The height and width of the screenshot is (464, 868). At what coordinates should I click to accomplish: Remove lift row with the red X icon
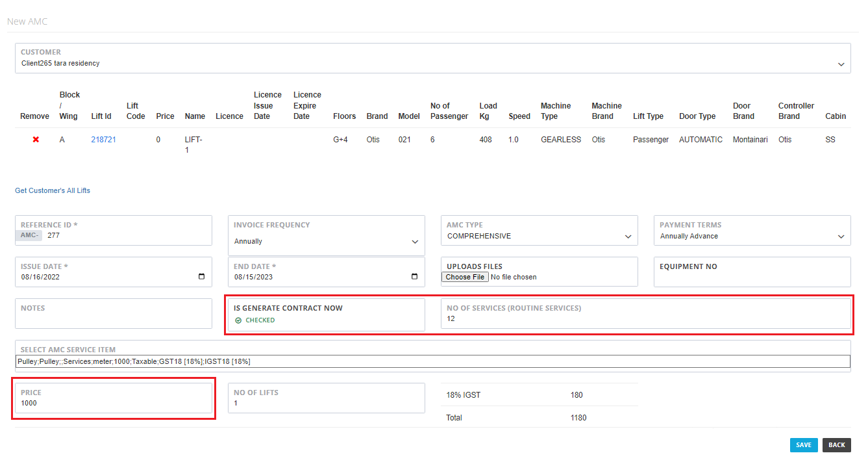point(36,140)
